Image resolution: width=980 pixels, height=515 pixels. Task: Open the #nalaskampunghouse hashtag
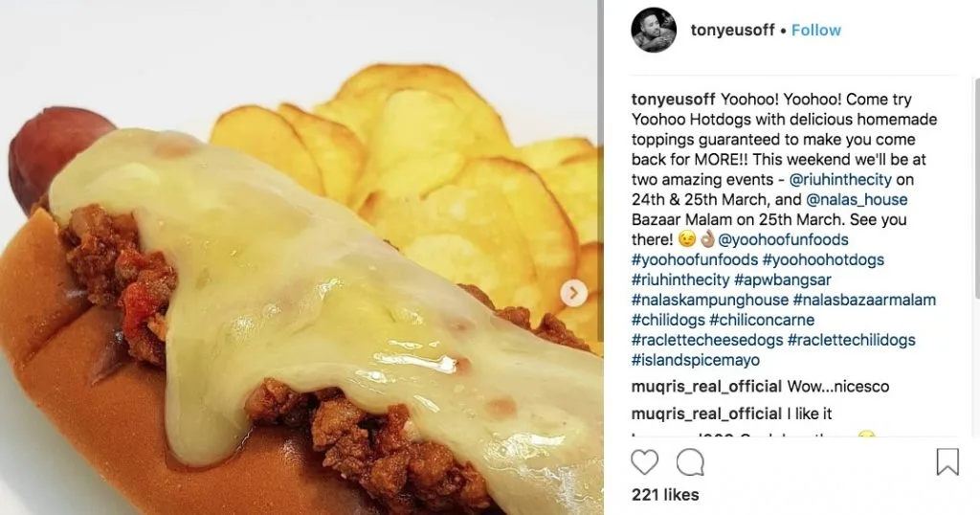pos(710,300)
